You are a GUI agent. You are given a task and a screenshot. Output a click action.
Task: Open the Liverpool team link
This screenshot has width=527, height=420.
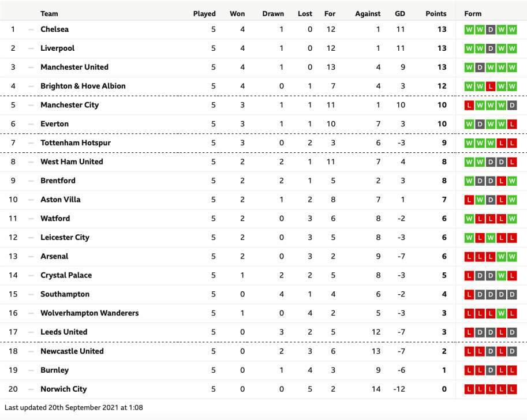[57, 48]
